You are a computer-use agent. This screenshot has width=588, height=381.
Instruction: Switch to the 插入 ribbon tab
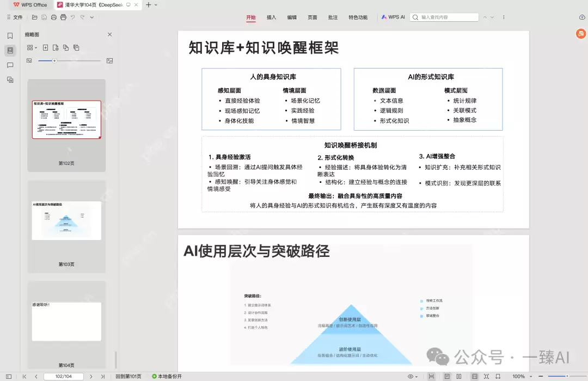click(271, 17)
